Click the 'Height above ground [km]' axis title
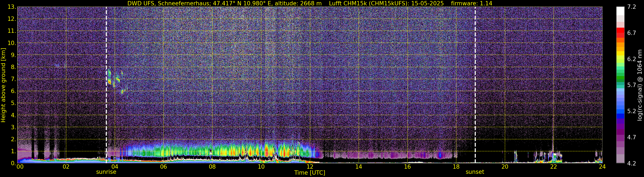Viewport: 644px width, 177px height. coord(3,85)
